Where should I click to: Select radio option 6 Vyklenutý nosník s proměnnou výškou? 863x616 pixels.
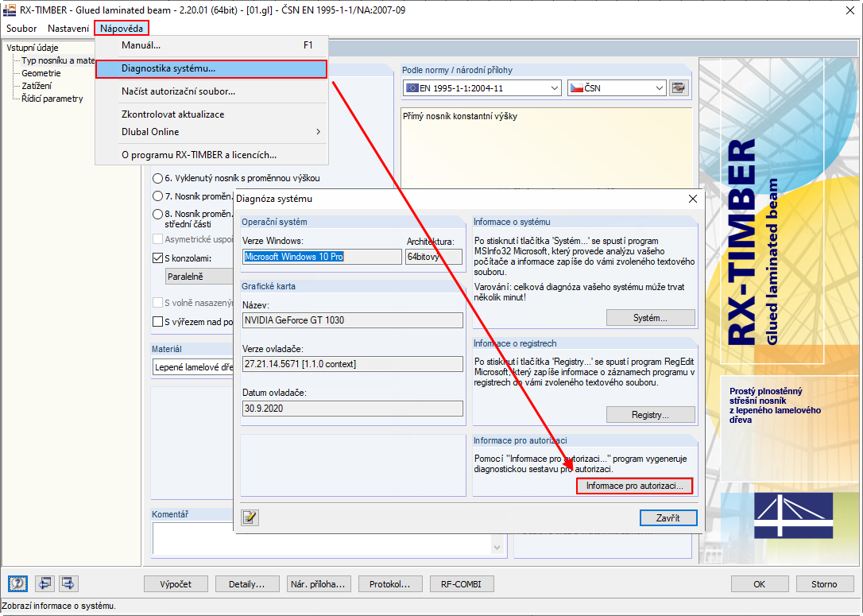click(x=157, y=178)
